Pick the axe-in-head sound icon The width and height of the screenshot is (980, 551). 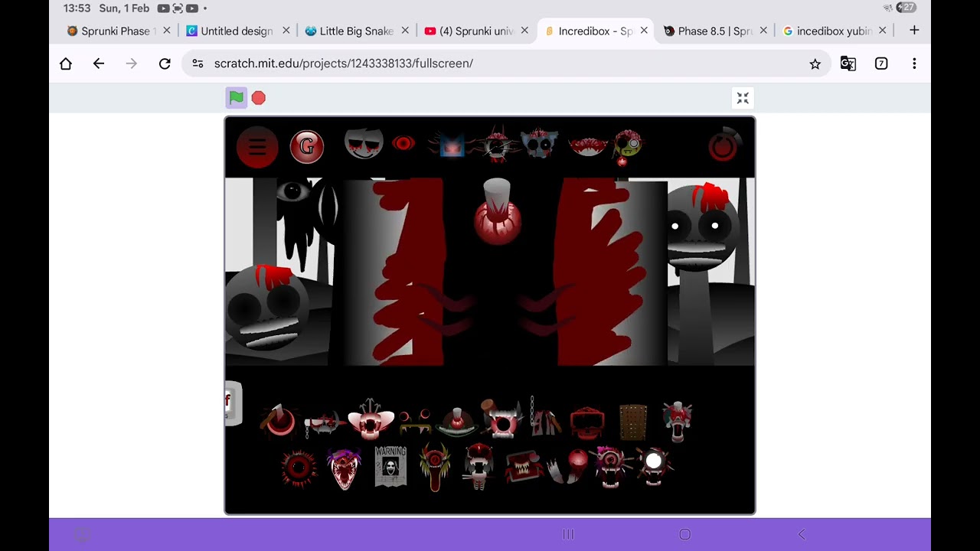(278, 419)
